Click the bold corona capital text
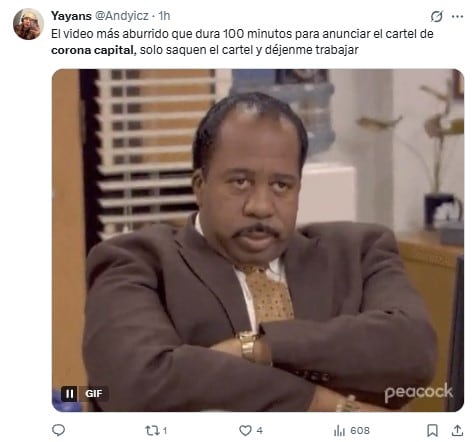This screenshot has height=442, width=475. click(93, 50)
